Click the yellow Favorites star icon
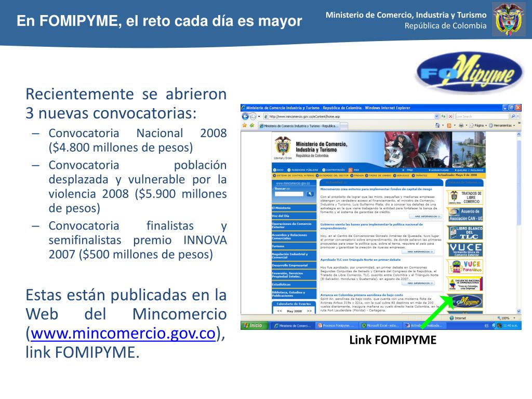 point(244,126)
